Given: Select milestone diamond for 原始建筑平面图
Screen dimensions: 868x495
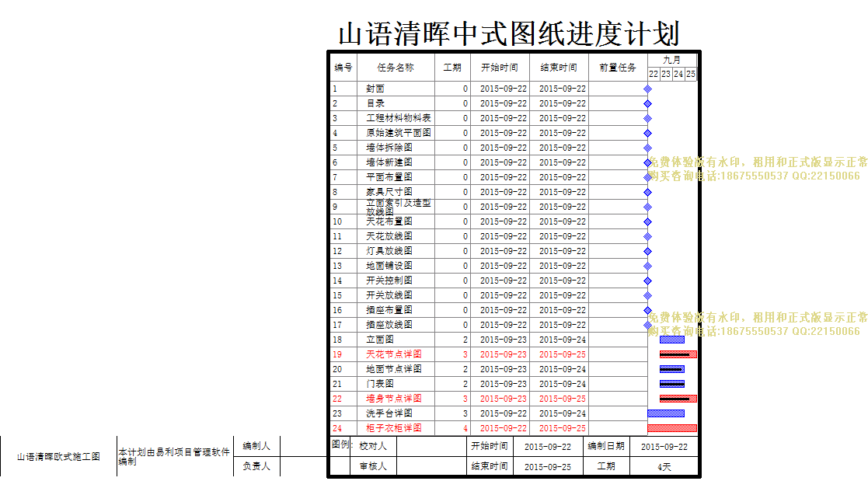Looking at the screenshot, I should 647,133.
